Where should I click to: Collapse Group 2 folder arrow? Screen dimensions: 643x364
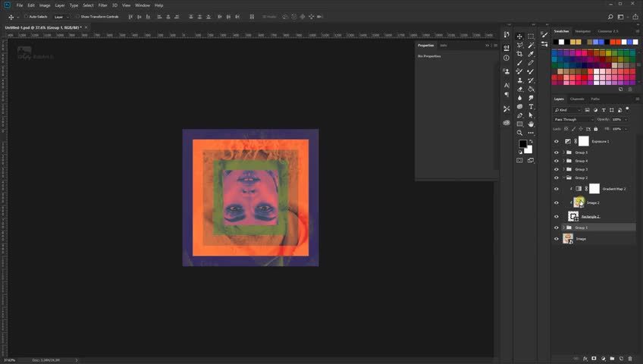click(x=564, y=178)
